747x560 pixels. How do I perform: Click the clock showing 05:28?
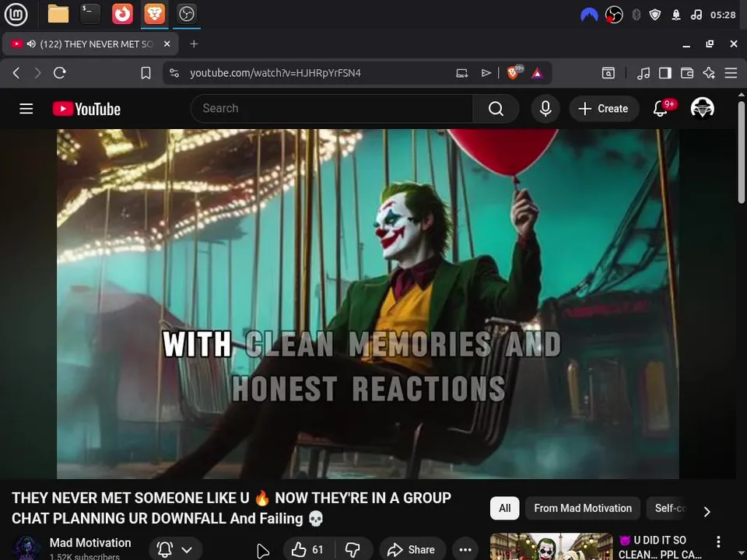click(x=723, y=15)
